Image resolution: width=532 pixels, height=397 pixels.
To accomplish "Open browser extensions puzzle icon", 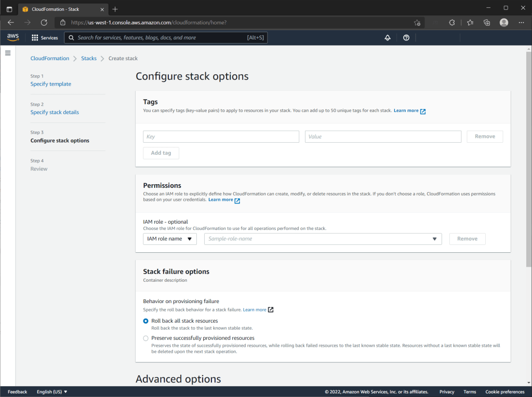I will coord(452,22).
